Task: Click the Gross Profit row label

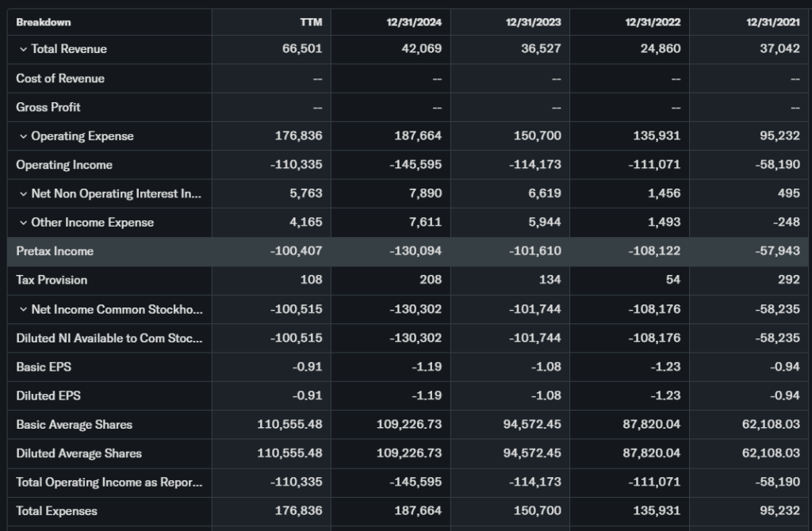Action: (x=48, y=107)
